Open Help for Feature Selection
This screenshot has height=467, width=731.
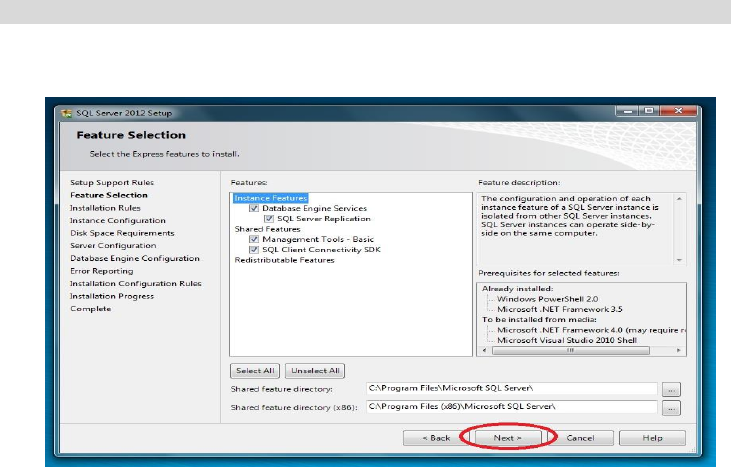652,438
